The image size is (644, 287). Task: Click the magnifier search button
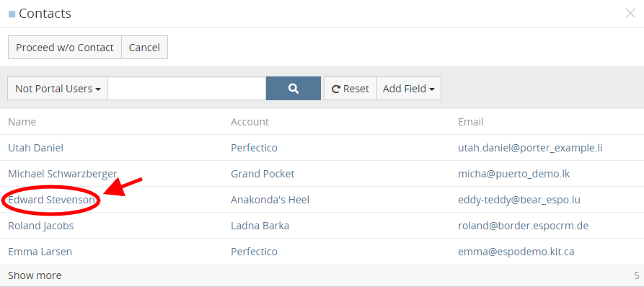point(294,88)
